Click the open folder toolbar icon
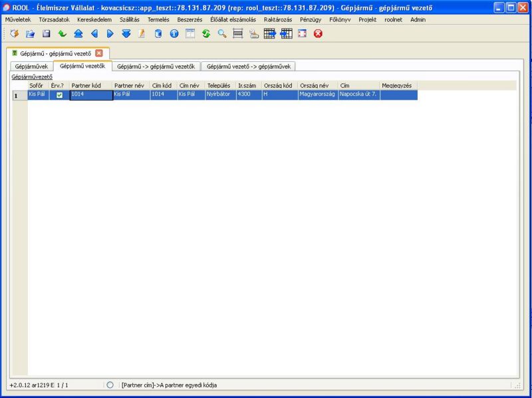532x398 pixels. pos(31,34)
